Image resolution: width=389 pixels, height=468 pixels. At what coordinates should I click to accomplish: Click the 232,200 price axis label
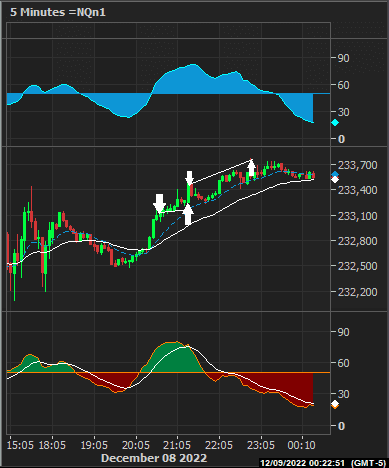tap(358, 292)
